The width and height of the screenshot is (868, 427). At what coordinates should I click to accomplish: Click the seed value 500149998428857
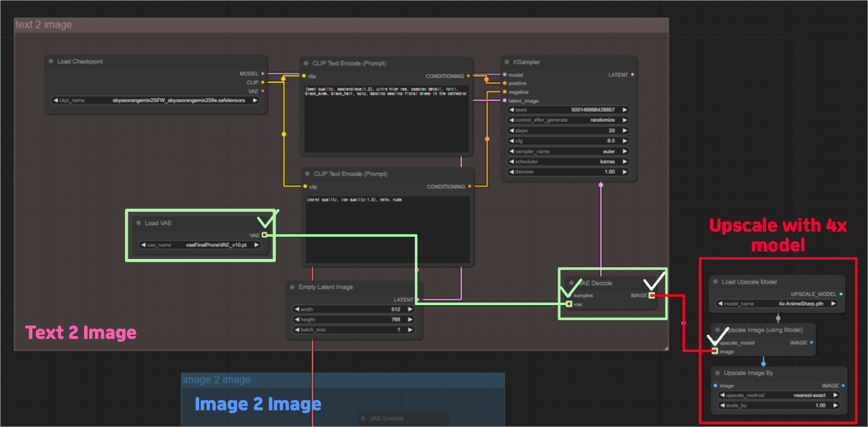(x=592, y=110)
